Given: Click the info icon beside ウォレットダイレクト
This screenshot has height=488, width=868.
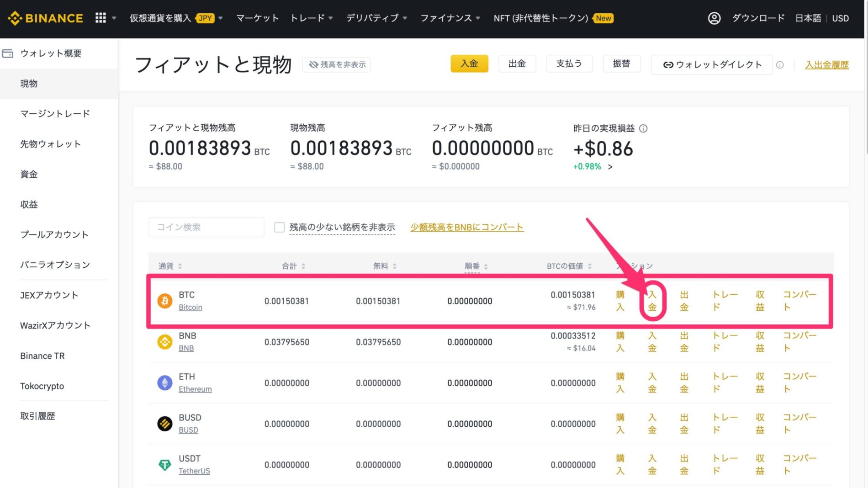Looking at the screenshot, I should click(780, 65).
